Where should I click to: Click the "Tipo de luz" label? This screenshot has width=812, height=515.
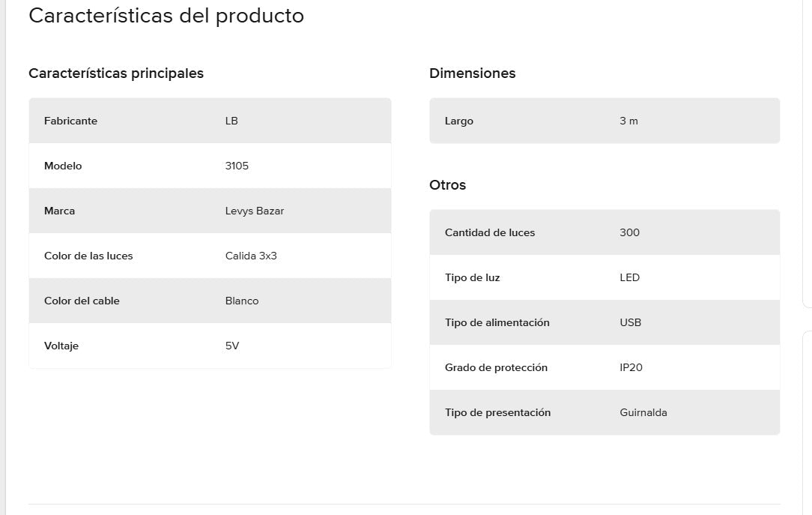[472, 277]
